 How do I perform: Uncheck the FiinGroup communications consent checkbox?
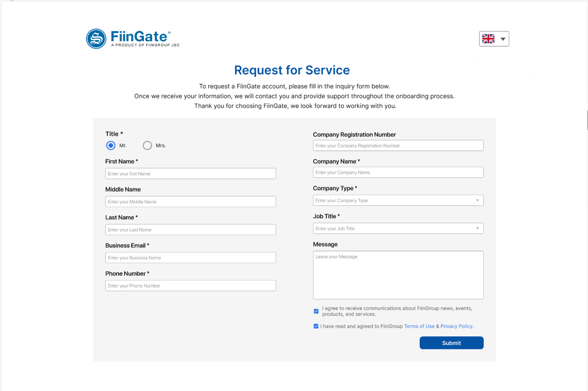click(316, 311)
